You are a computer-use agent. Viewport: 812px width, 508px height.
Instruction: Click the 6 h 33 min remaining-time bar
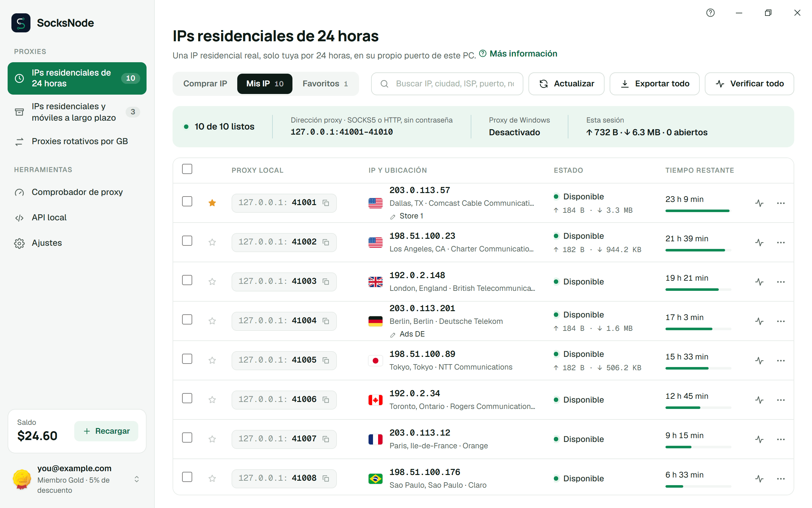click(x=698, y=486)
